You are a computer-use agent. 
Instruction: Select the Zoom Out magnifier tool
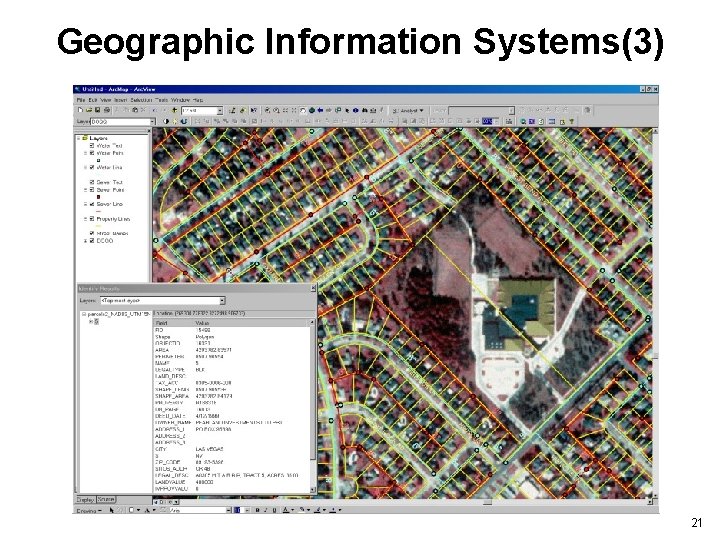click(276, 110)
